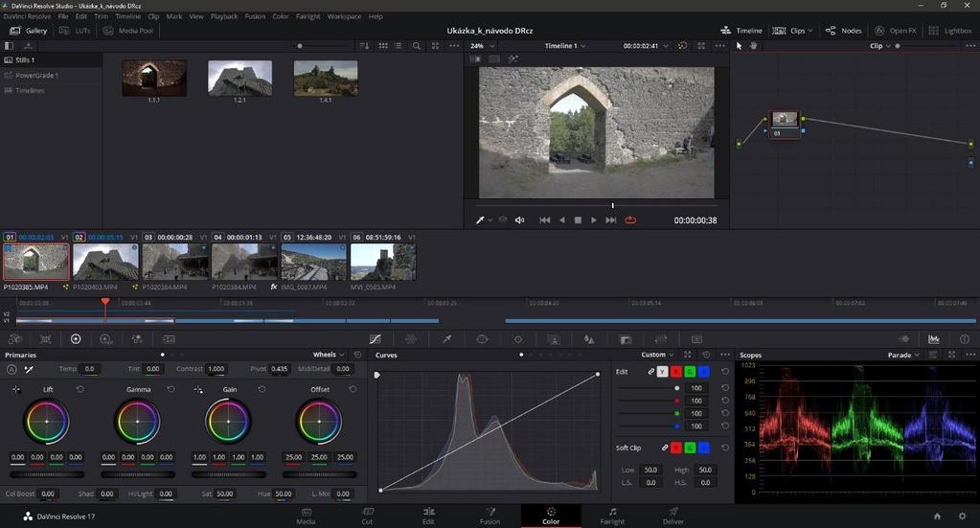980x528 pixels.
Task: Open the viewer timecode 00:00:02:41 dropdown
Action: [x=646, y=46]
